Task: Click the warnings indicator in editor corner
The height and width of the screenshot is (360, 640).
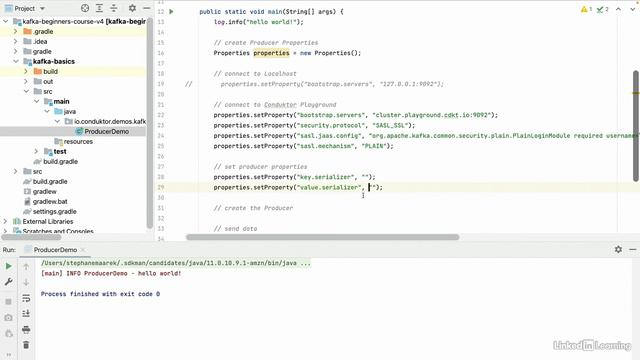Action: click(586, 9)
